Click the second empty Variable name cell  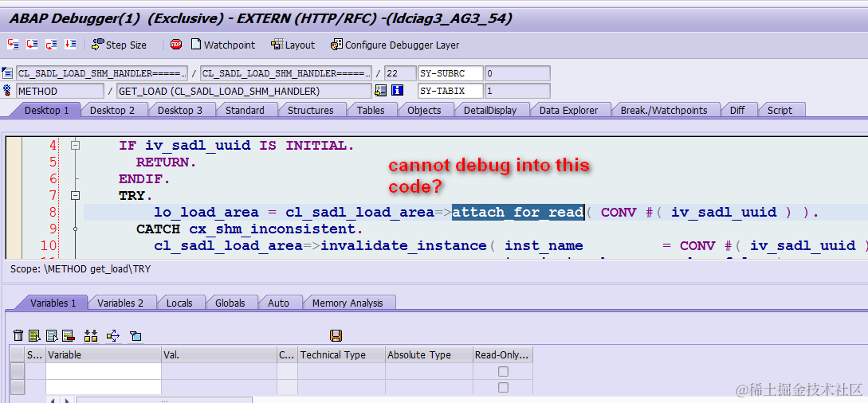coord(104,387)
